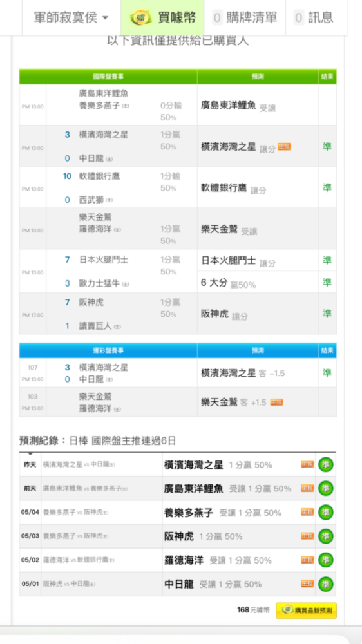This screenshot has height=644, width=362.
Task: Click 昨天 record 橫濱海灣之星 vs 中日龍 link
Action: point(79,464)
